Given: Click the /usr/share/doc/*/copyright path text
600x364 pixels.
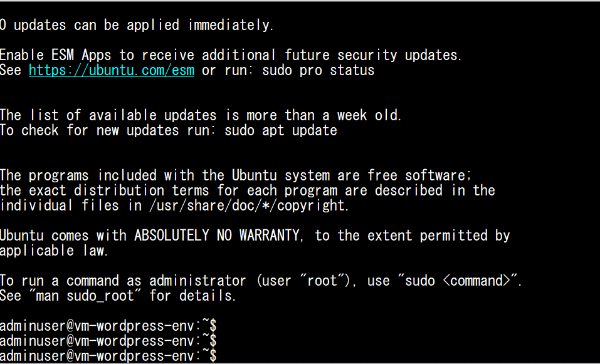Looking at the screenshot, I should tap(248, 205).
